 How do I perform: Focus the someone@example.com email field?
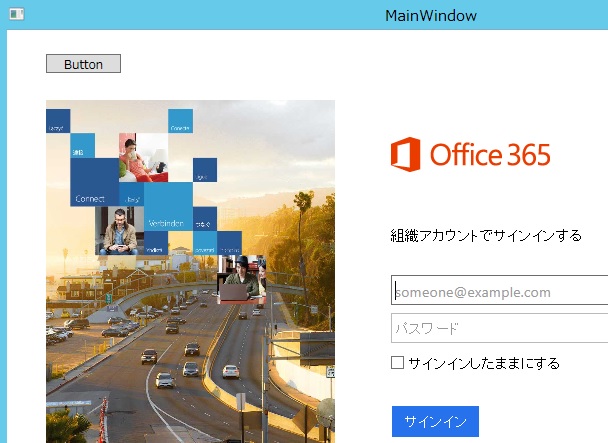pos(499,290)
